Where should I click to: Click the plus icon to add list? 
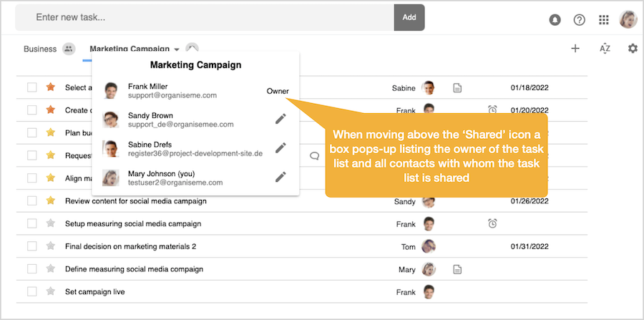(575, 49)
